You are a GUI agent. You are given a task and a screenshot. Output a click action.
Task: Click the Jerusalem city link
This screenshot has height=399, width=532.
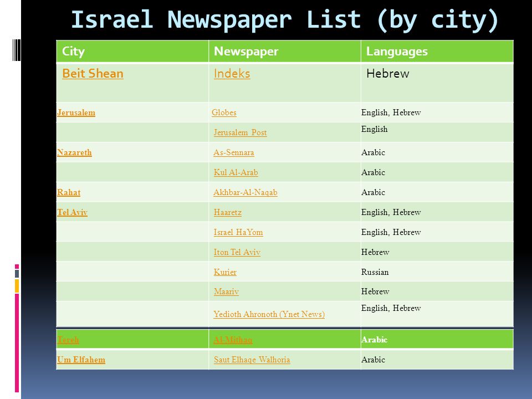point(76,112)
